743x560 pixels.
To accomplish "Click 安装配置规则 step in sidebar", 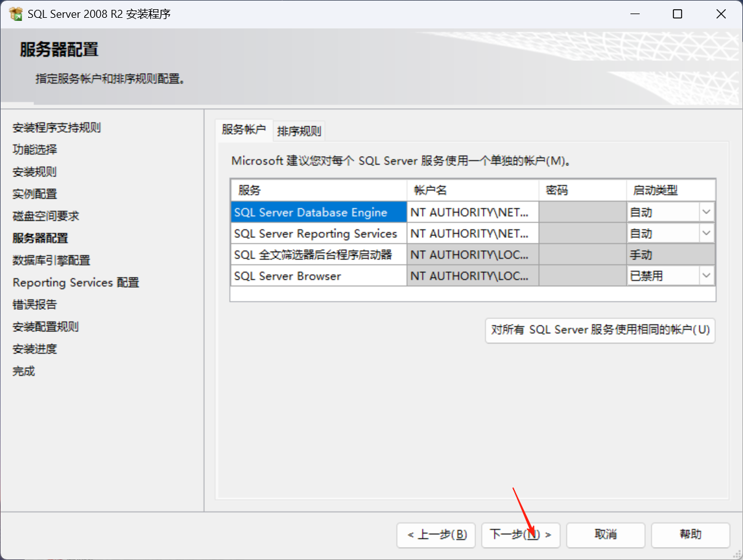I will (46, 327).
